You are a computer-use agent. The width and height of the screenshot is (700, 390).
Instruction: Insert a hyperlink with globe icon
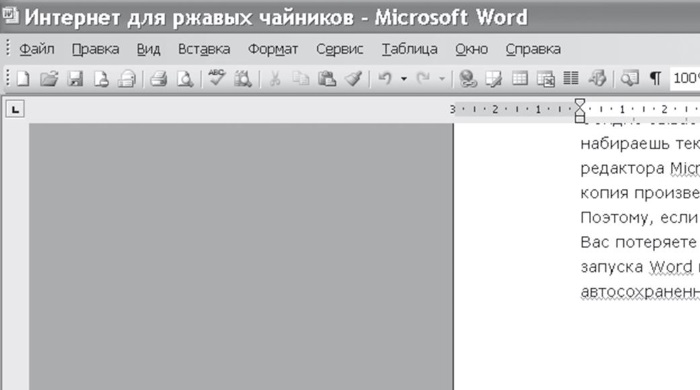tap(468, 79)
